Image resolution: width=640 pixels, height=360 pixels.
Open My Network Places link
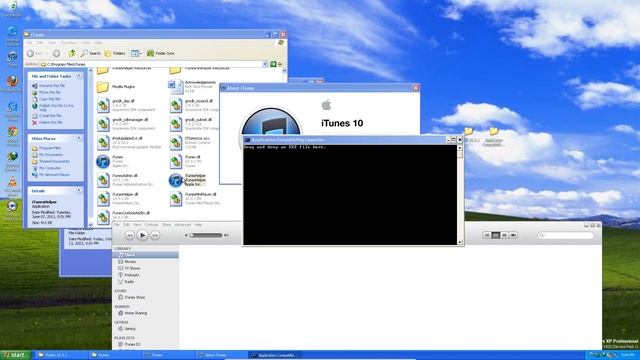[51, 175]
